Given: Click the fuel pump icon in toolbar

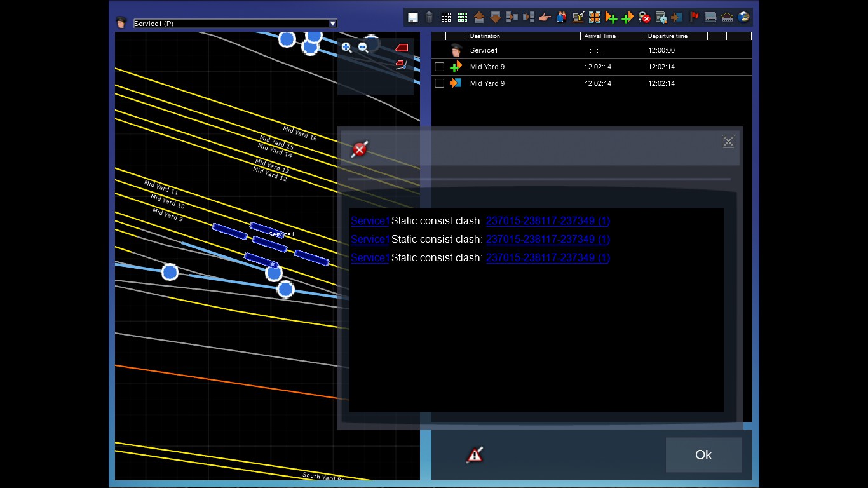Looking at the screenshot, I should (x=578, y=17).
